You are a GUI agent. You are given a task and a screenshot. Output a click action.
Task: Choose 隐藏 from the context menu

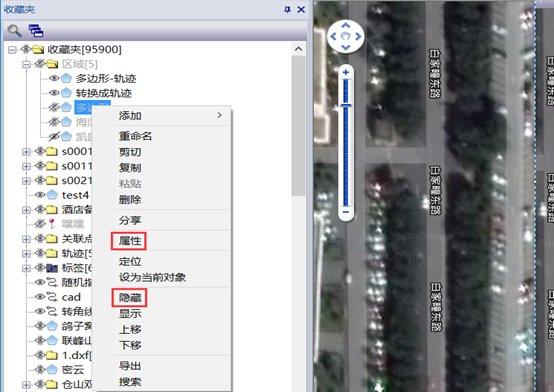point(130,298)
